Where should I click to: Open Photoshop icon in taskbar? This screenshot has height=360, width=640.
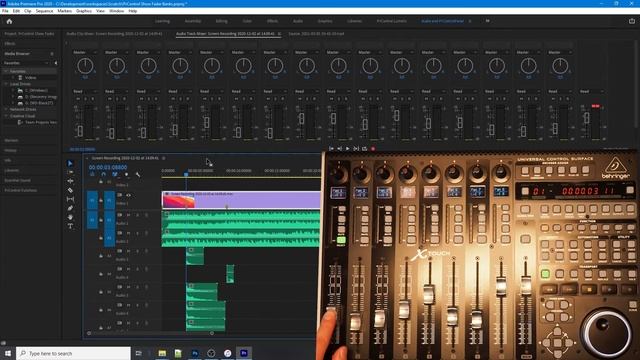(x=195, y=353)
